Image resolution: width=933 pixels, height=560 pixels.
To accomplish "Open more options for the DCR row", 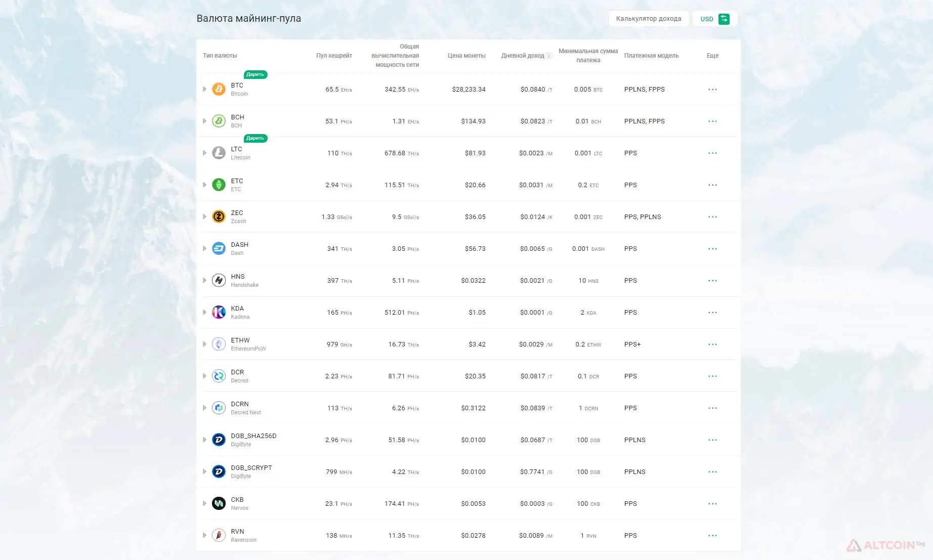I will pos(712,376).
